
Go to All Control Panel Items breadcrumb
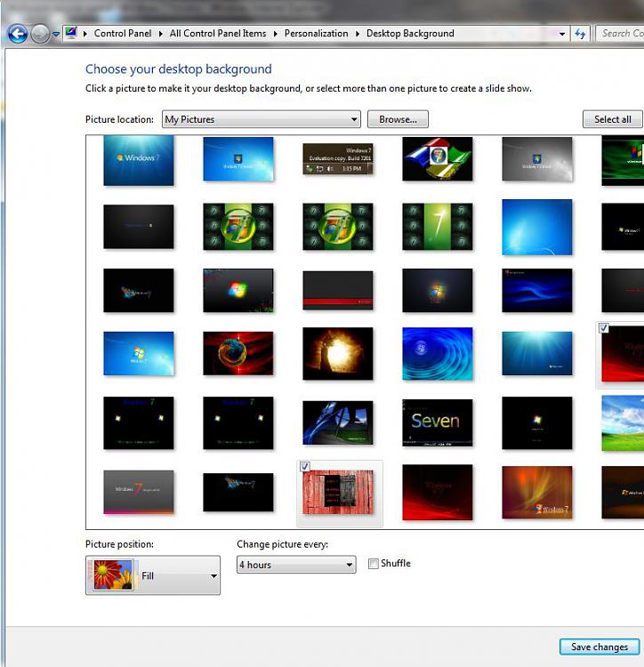pyautogui.click(x=218, y=33)
